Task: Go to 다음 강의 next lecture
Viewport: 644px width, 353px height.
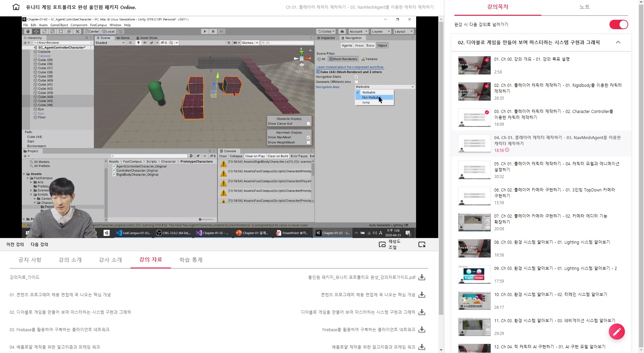Action: [39, 244]
